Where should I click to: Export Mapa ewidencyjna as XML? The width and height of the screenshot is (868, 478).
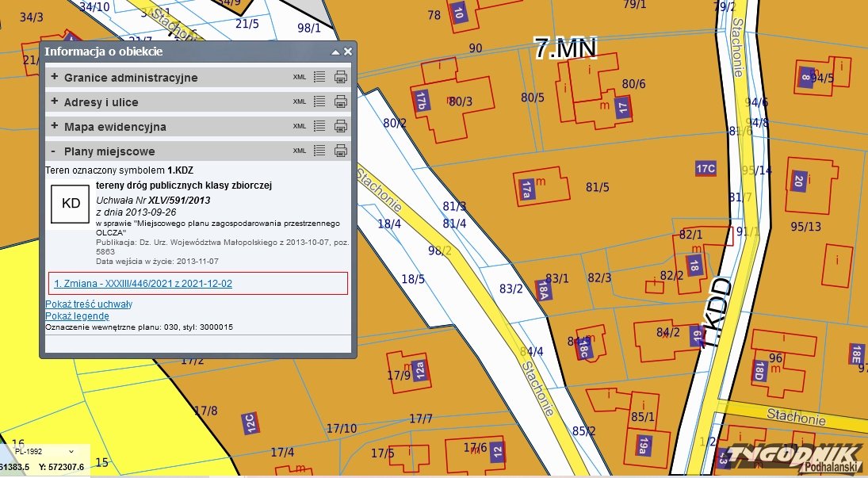[299, 127]
